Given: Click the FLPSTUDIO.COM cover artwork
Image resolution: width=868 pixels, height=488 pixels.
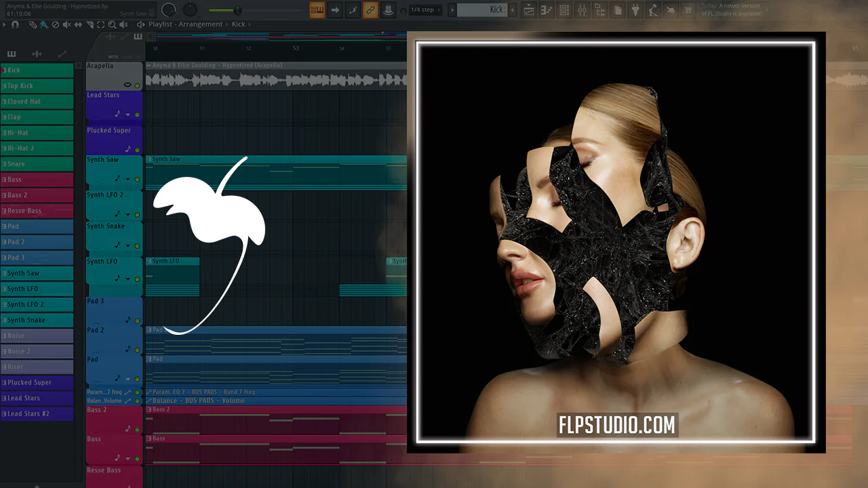Looking at the screenshot, I should [616, 242].
